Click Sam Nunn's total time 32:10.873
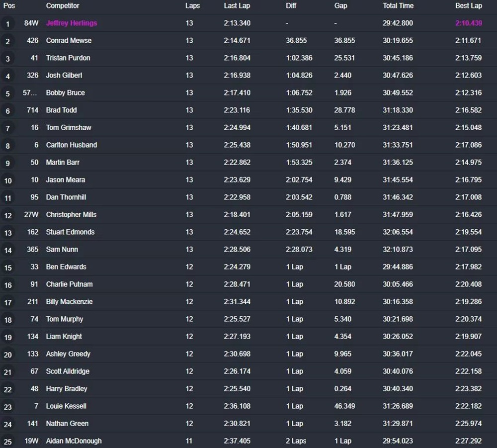Viewport: 497px width, 448px height. click(398, 249)
